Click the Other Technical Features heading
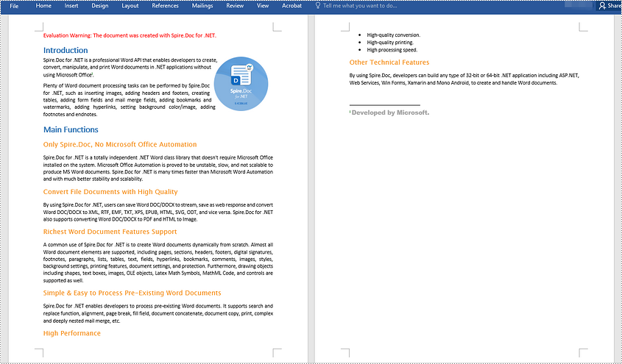Screen dimensions: 622x364 click(389, 63)
